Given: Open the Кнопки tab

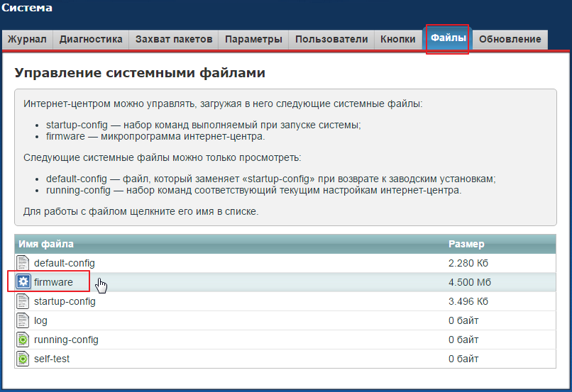Looking at the screenshot, I should [x=398, y=40].
